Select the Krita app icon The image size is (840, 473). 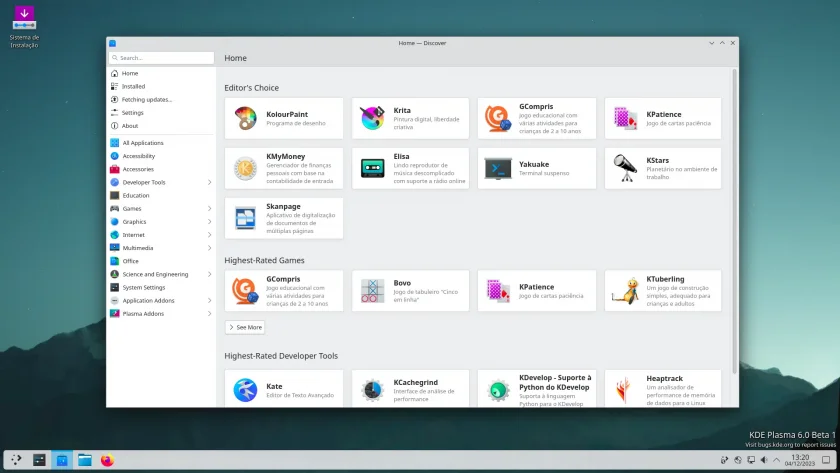pyautogui.click(x=372, y=118)
